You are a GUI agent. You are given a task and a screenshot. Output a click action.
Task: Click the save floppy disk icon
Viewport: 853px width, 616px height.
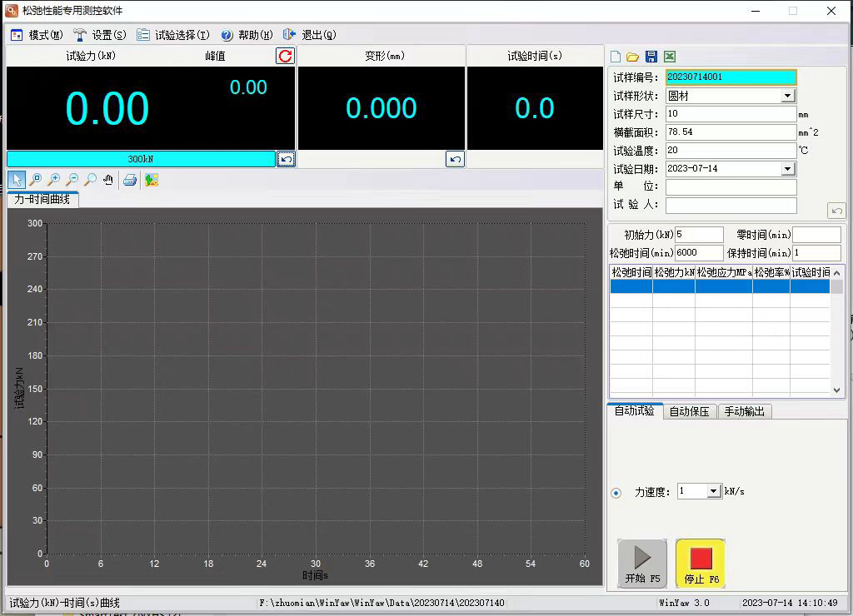[x=651, y=57]
